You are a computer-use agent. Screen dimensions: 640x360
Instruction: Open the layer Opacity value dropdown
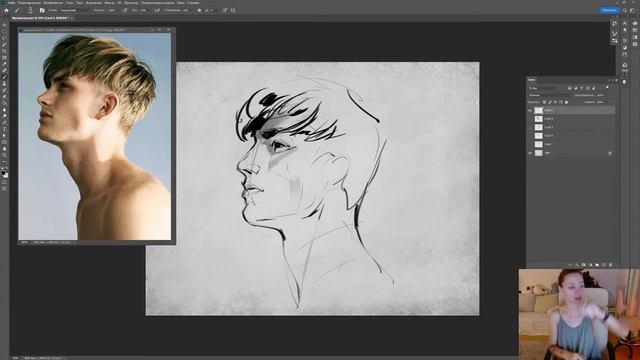click(600, 95)
